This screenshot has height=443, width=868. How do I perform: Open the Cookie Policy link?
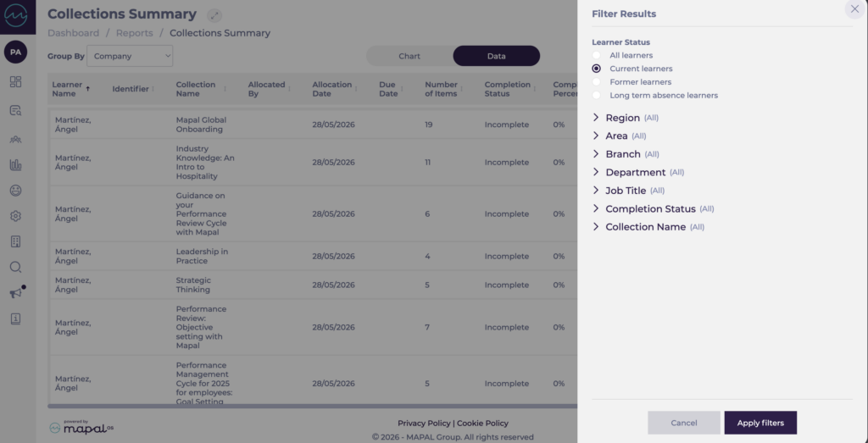coord(482,423)
